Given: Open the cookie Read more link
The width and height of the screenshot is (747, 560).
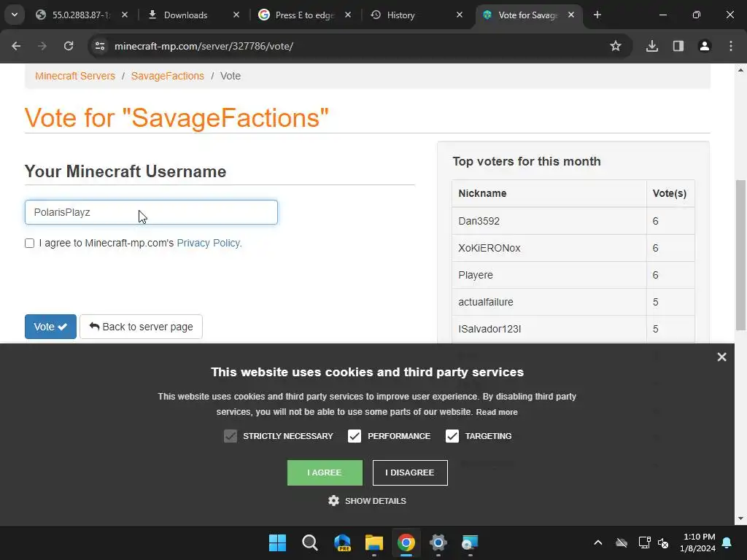Looking at the screenshot, I should [497, 413].
